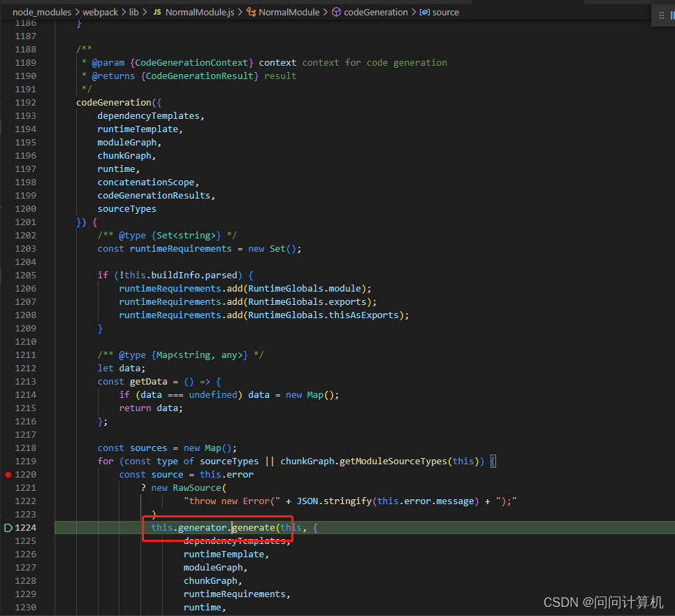675x616 pixels.
Task: Click runtimeRequirements declaration on line 1203
Action: [x=181, y=249]
